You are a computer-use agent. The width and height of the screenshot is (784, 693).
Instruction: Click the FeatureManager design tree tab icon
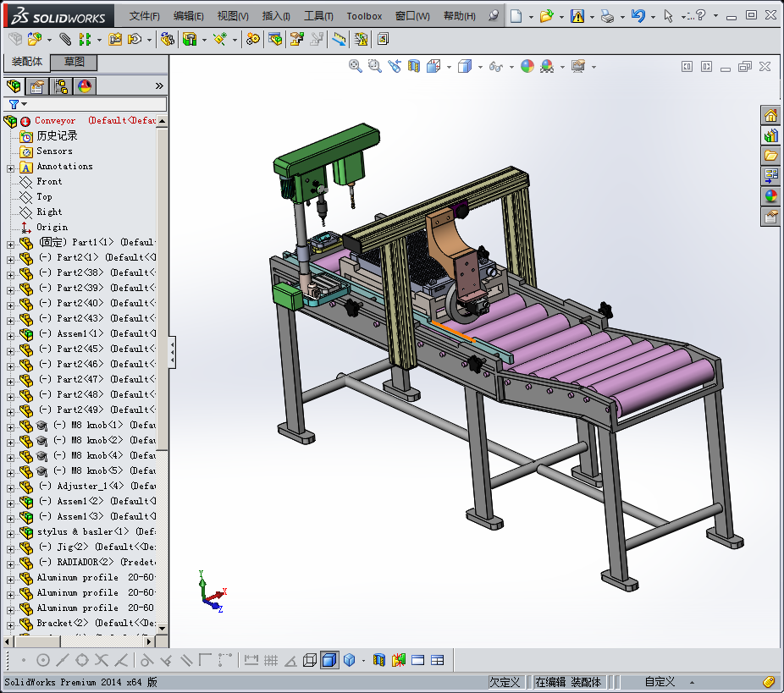14,85
